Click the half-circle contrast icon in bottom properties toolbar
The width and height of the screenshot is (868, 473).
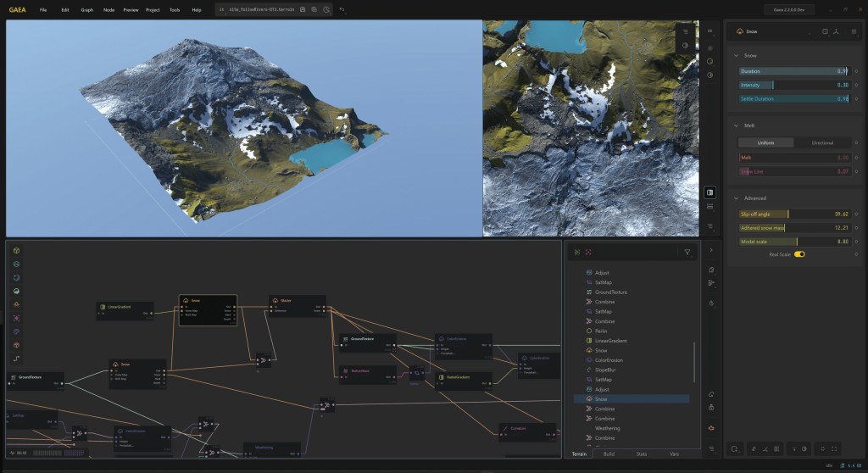click(x=804, y=448)
